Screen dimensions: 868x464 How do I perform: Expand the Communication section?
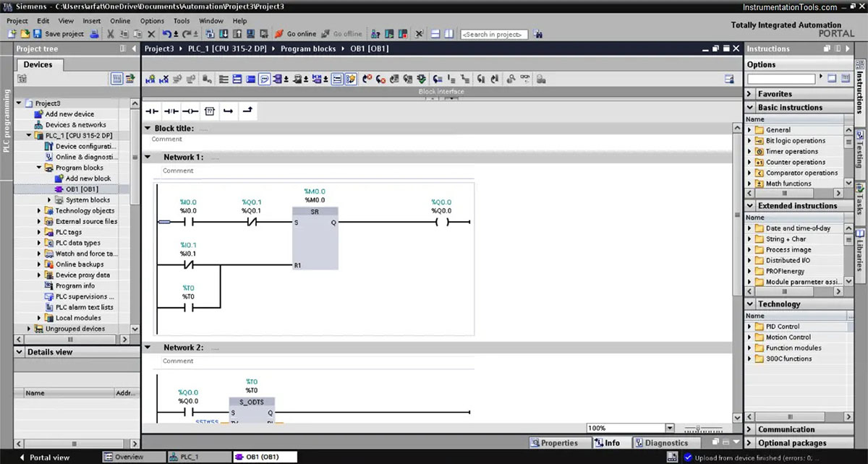point(749,430)
